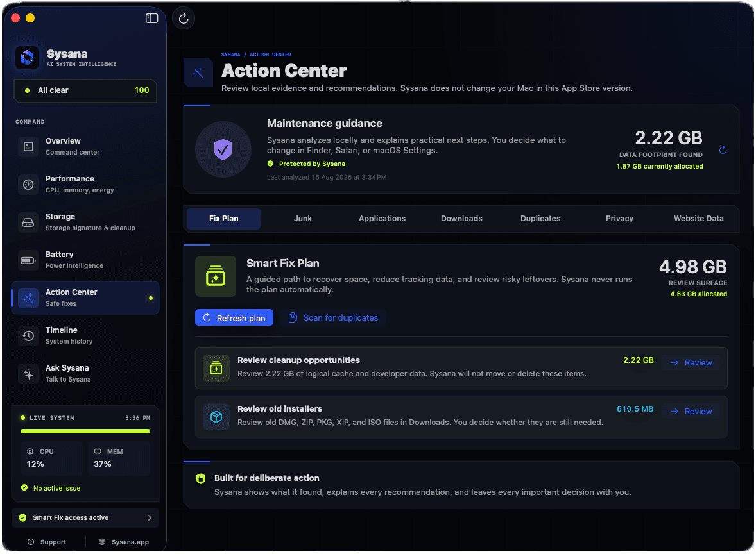Click the header Action Center wand icon

[198, 72]
